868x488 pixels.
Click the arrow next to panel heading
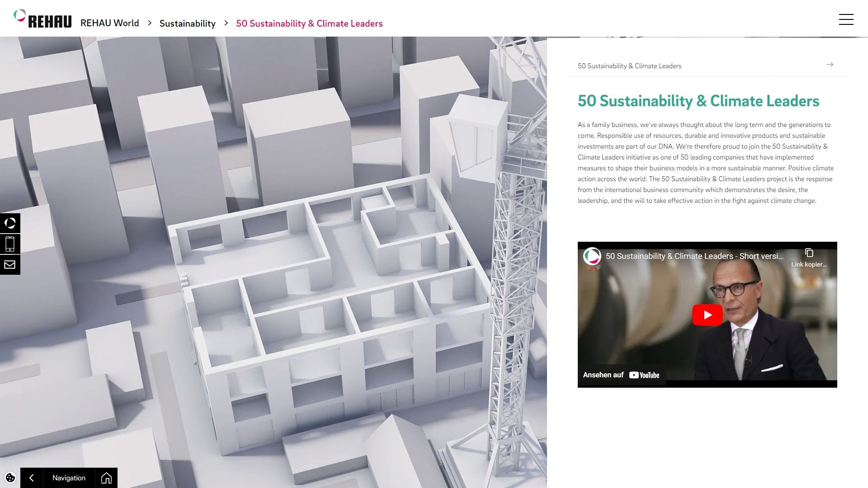[830, 65]
